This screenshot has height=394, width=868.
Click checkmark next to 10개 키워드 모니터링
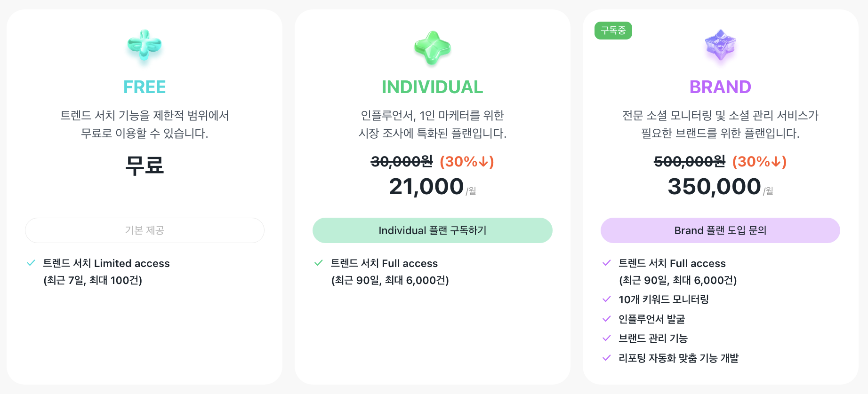tap(607, 299)
